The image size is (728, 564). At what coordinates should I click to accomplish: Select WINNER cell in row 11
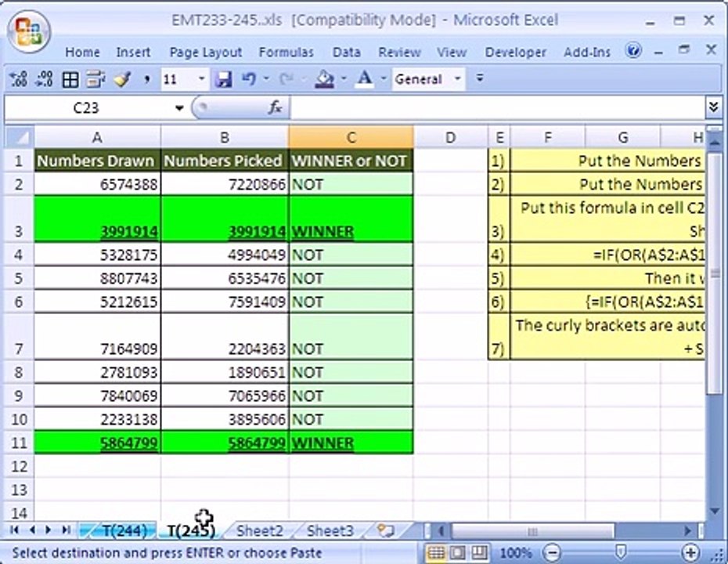click(x=351, y=443)
